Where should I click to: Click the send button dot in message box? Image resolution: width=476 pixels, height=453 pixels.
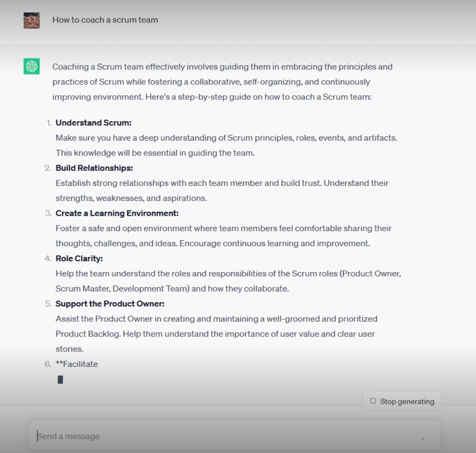point(423,439)
